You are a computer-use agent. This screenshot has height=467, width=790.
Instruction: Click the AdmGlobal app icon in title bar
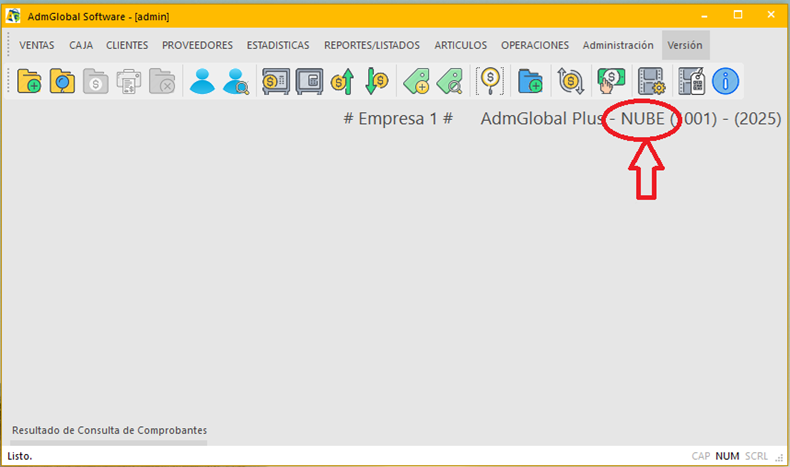click(13, 16)
